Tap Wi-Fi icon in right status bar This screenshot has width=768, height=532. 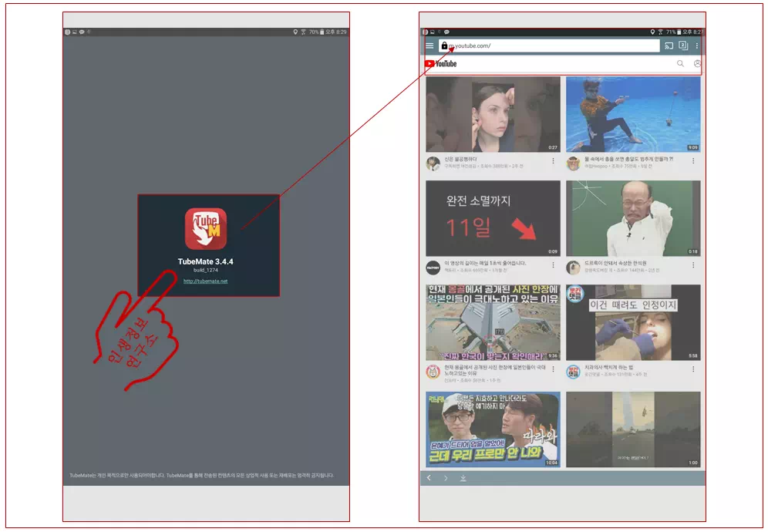(660, 32)
